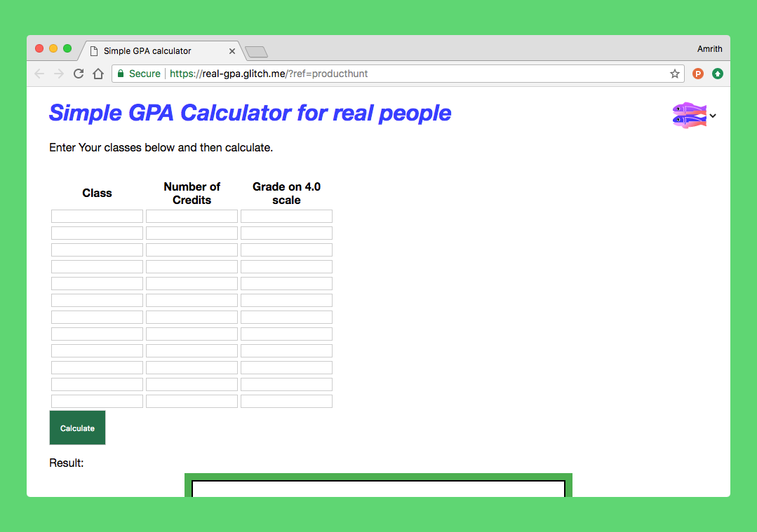Click the forward navigation arrow
Screen dimensions: 757x532
click(58, 73)
